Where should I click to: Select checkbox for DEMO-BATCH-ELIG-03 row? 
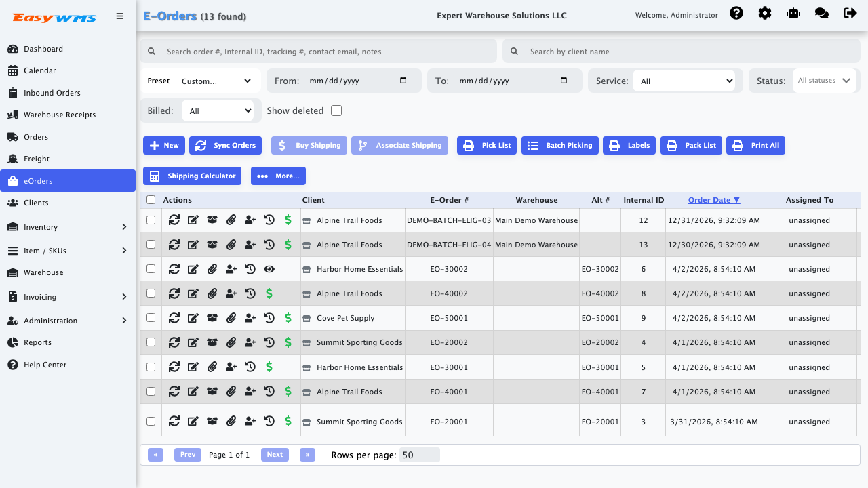[151, 220]
